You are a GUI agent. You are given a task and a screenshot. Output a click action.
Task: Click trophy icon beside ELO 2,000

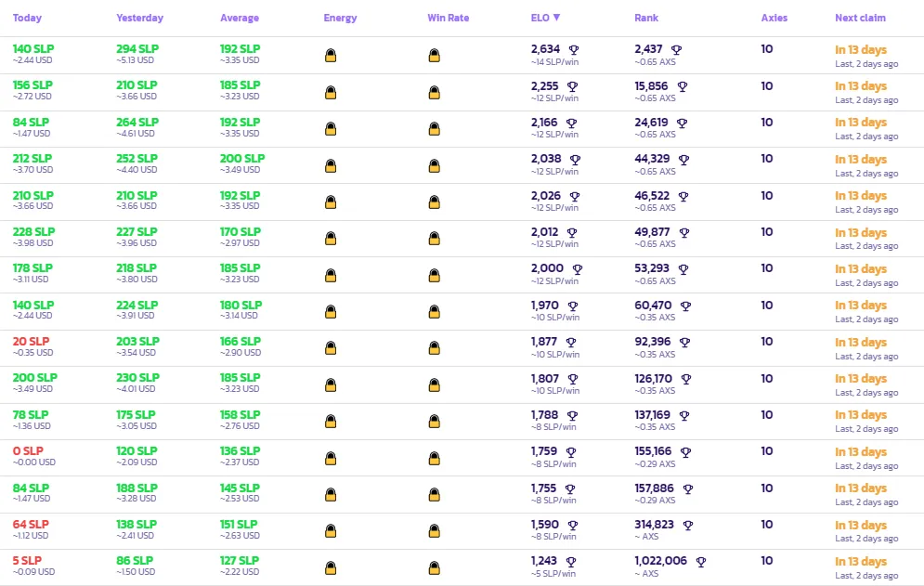pyautogui.click(x=578, y=268)
